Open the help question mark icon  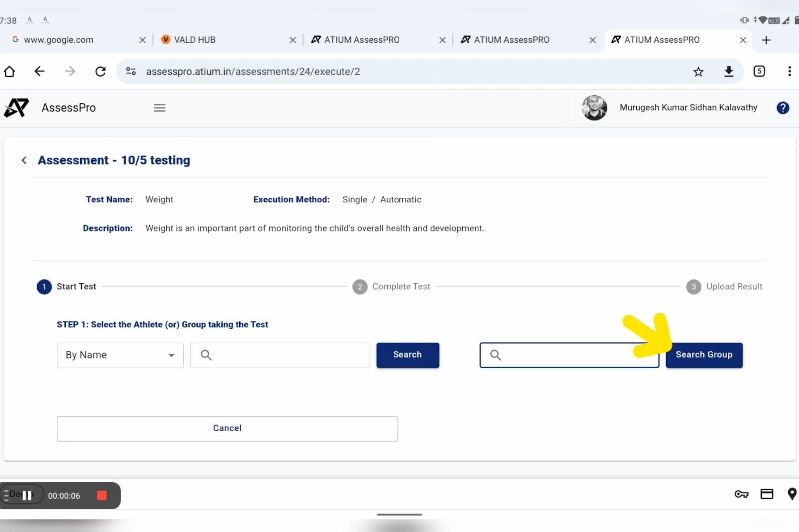tap(783, 108)
